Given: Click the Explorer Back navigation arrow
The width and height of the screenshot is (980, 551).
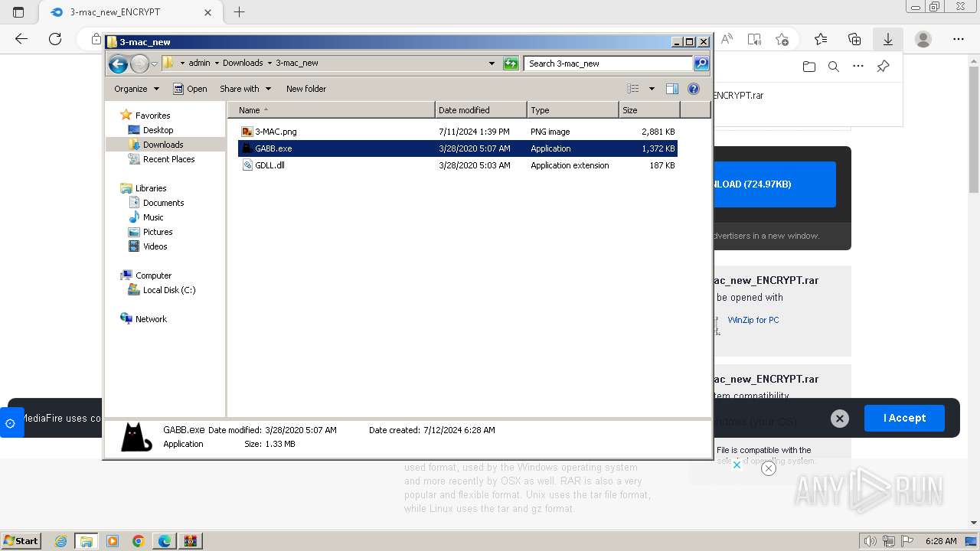Looking at the screenshot, I should (x=118, y=64).
